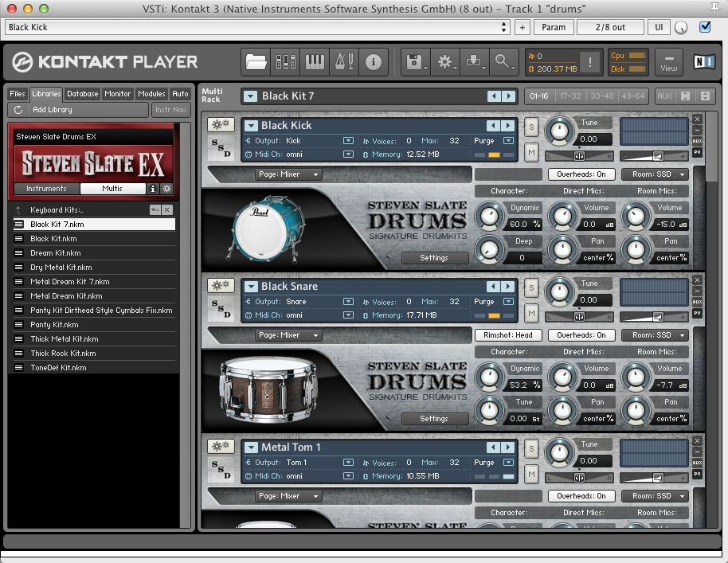728x563 pixels.
Task: Open Black Snare Page Mixer dropdown
Action: [288, 335]
